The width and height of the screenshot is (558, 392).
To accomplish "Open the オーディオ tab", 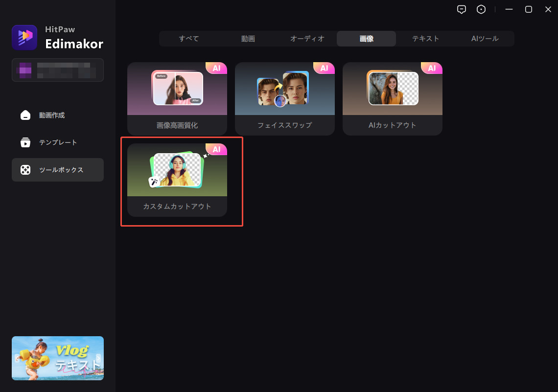I will point(307,39).
